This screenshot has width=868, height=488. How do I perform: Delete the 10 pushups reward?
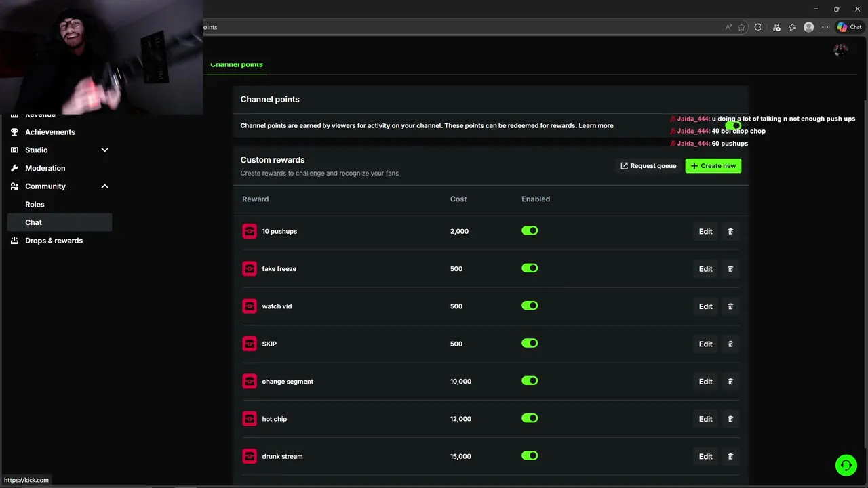point(730,231)
